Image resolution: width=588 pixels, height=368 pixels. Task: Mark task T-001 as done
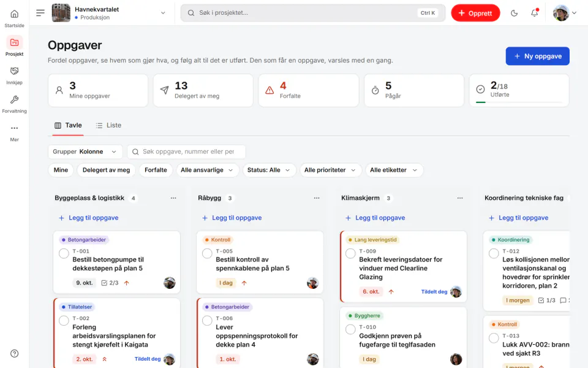[64, 253]
